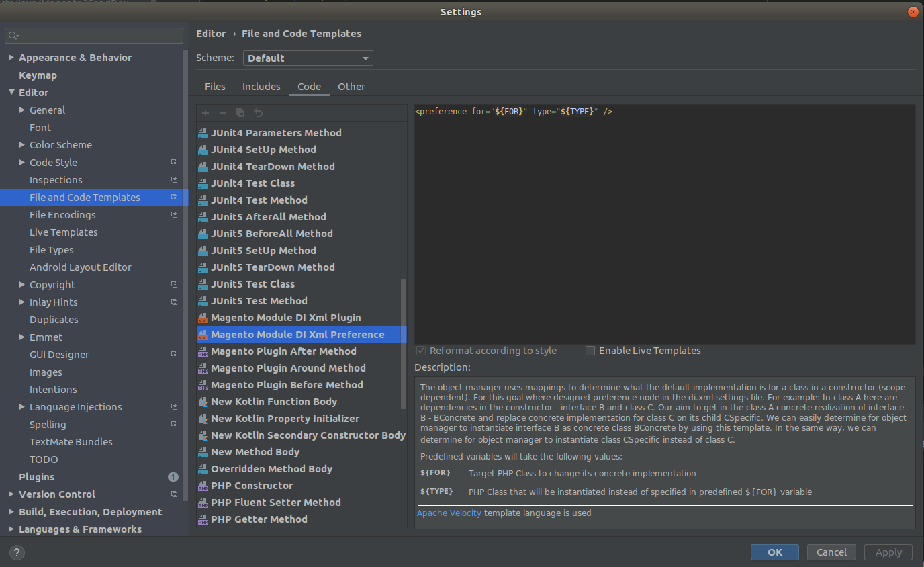Screen dimensions: 924x567
Task: Click project-level icon beside Code Style
Action: [x=174, y=163]
